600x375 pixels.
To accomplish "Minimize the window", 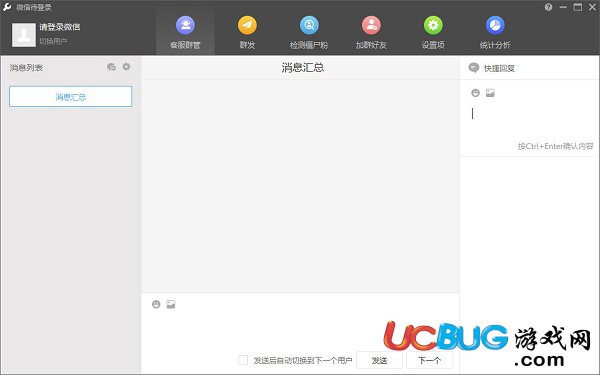I will [x=563, y=7].
